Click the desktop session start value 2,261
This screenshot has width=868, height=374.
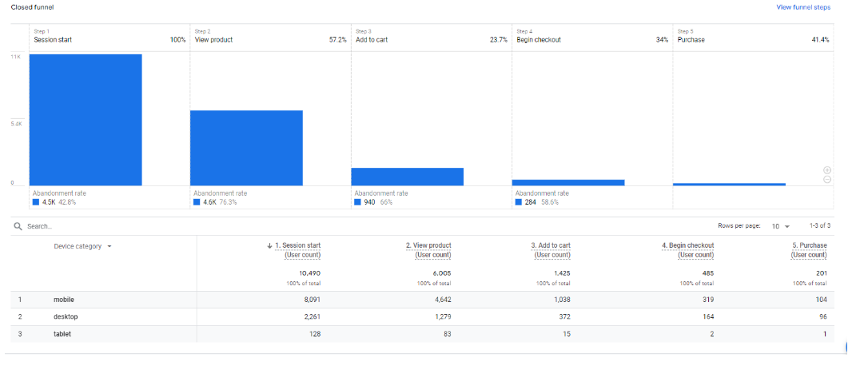click(x=313, y=317)
